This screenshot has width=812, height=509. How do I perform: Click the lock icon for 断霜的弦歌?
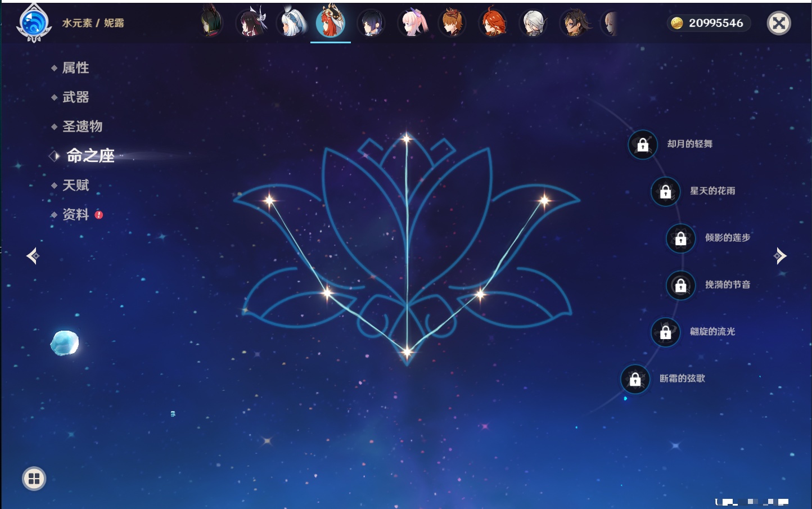pyautogui.click(x=635, y=379)
